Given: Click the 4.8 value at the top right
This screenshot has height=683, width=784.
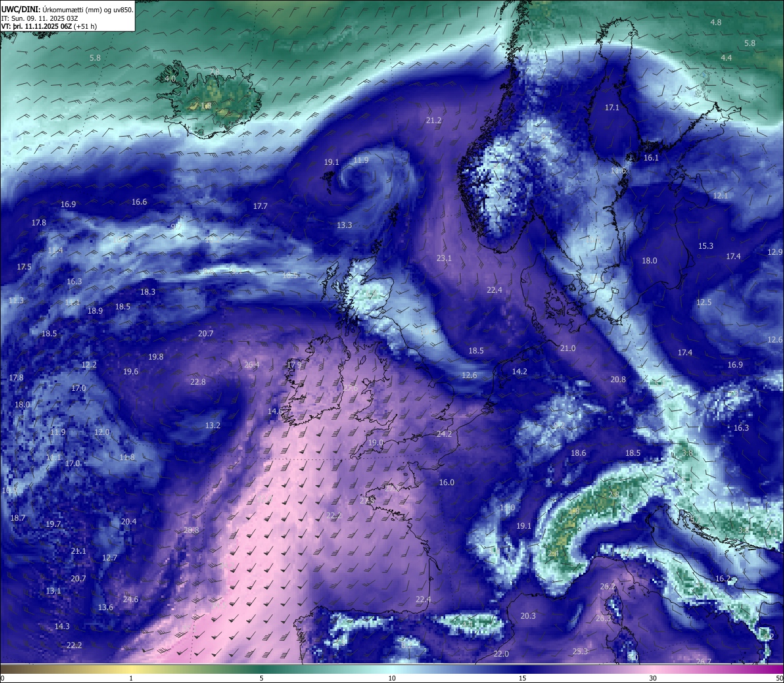Looking at the screenshot, I should [715, 22].
